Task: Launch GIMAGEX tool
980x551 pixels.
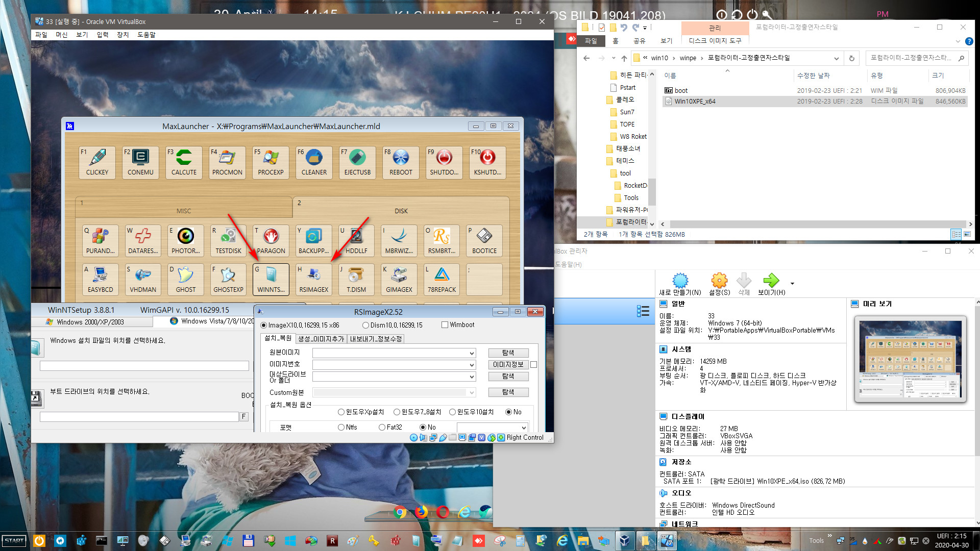Action: (x=399, y=279)
